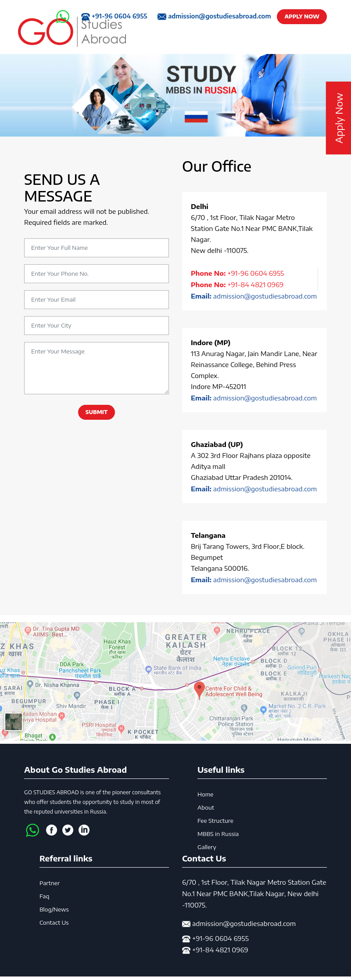
Task: Click the State Bank of India map marker
Action: click(x=148, y=669)
